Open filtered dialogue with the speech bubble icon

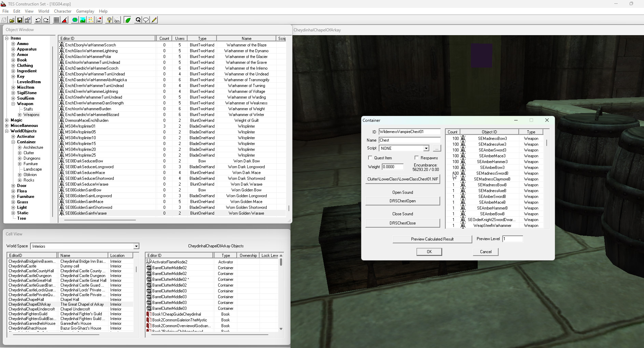click(146, 20)
